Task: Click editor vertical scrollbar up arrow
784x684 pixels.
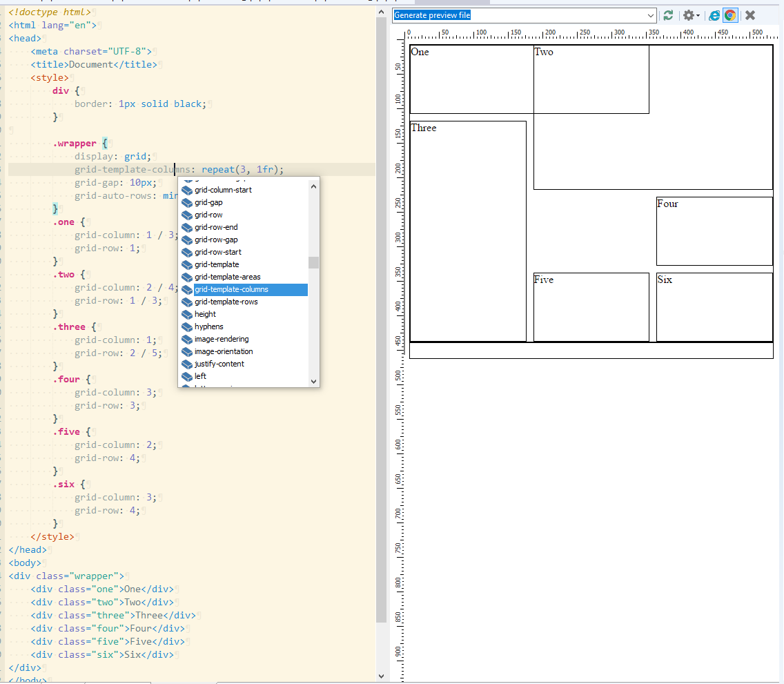Action: tap(382, 12)
